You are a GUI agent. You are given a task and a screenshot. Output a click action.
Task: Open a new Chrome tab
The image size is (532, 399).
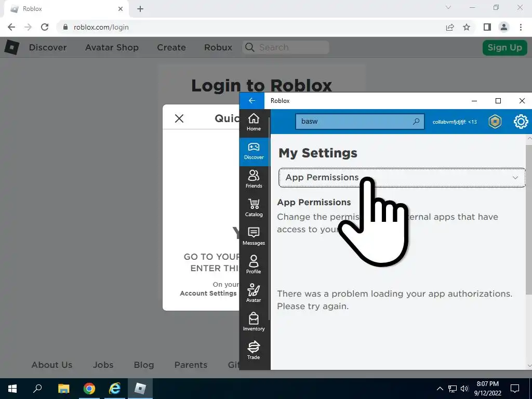point(140,9)
